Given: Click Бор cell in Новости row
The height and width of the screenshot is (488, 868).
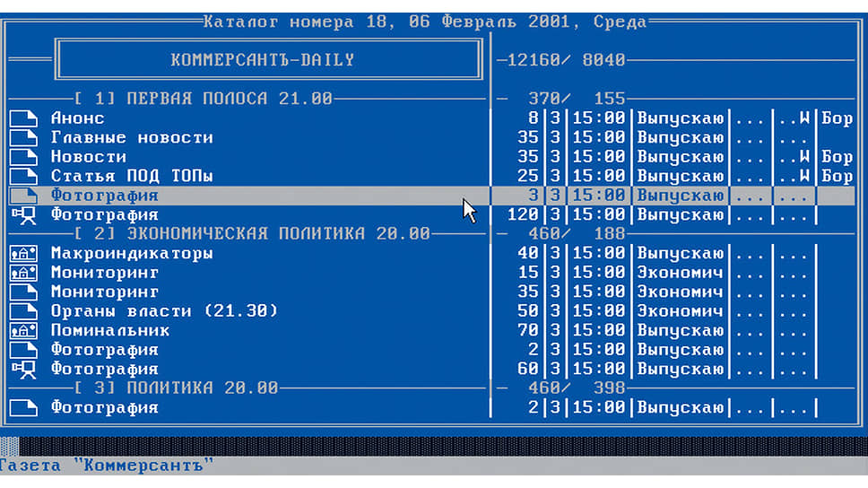Looking at the screenshot, I should tap(837, 157).
